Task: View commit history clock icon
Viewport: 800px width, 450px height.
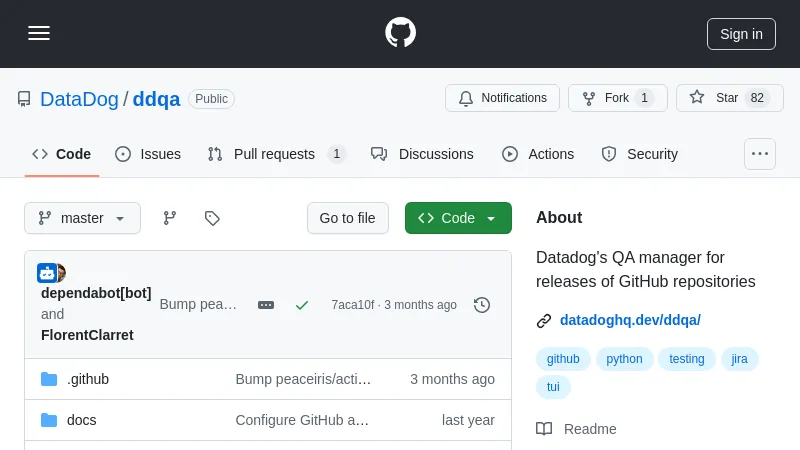Action: pos(482,305)
